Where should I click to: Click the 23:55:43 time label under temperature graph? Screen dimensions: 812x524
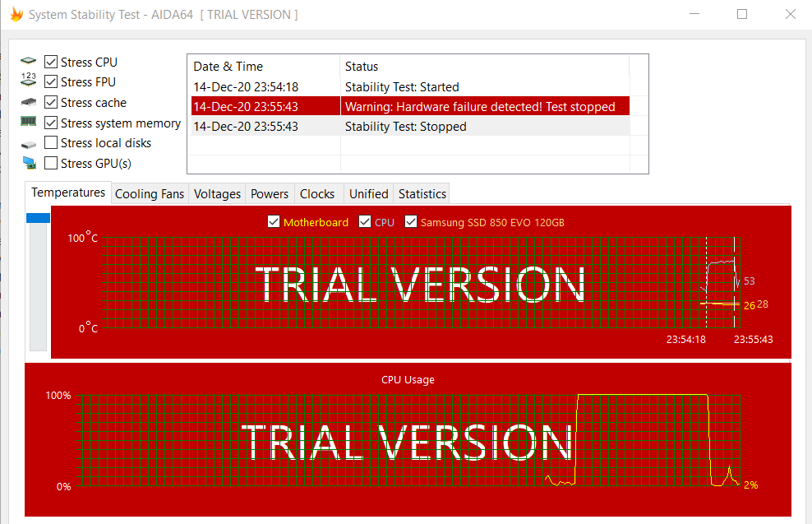click(753, 340)
